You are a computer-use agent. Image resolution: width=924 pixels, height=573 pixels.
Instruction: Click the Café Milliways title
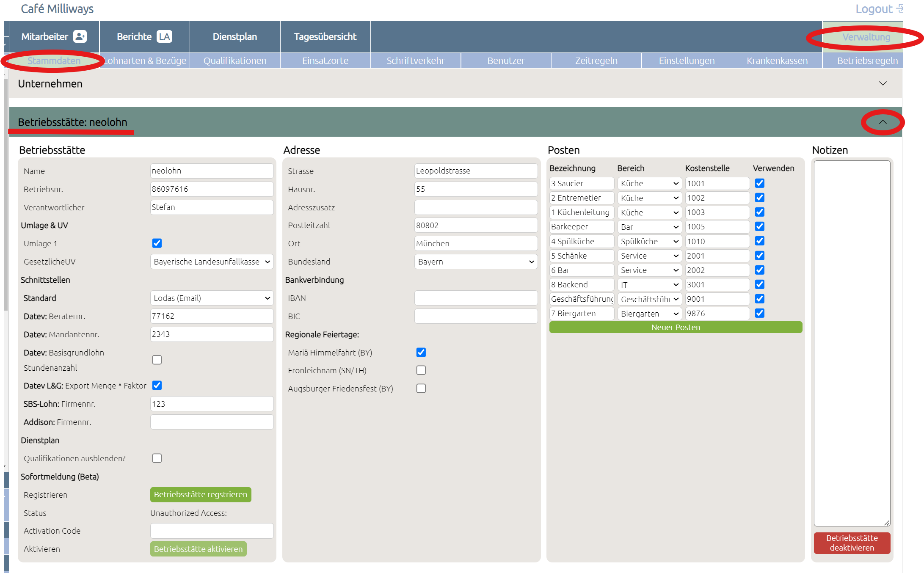[57, 9]
